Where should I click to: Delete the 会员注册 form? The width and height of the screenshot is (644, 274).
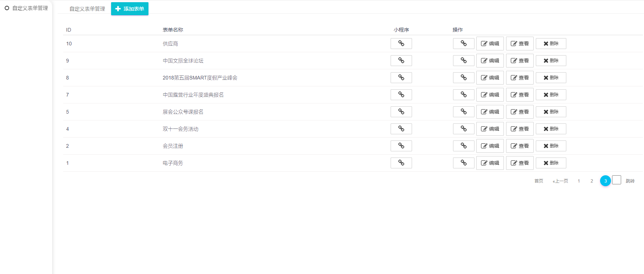[x=551, y=146]
